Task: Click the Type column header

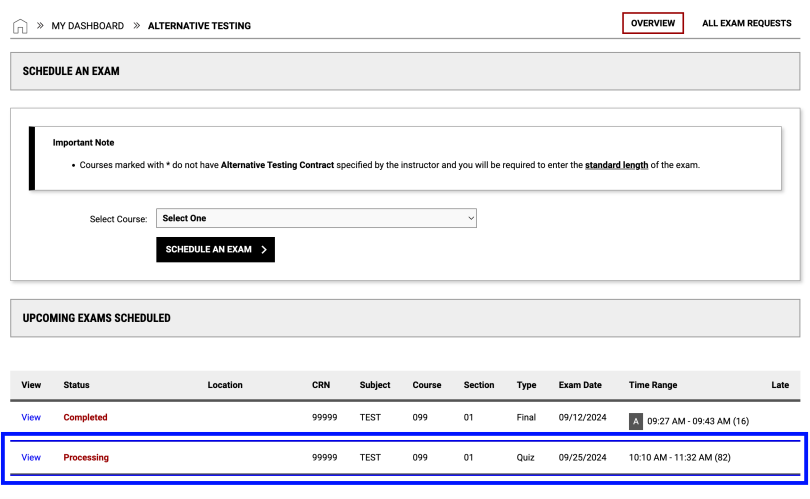Action: (x=526, y=385)
